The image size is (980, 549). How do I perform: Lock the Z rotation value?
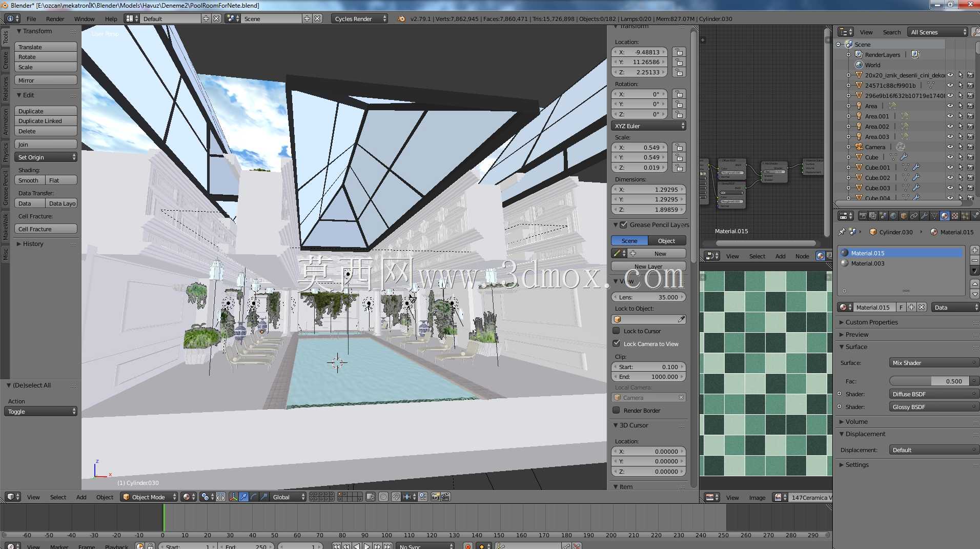679,114
